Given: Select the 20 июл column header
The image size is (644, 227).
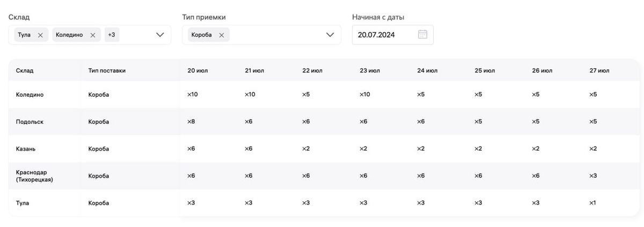Looking at the screenshot, I should click(197, 70).
